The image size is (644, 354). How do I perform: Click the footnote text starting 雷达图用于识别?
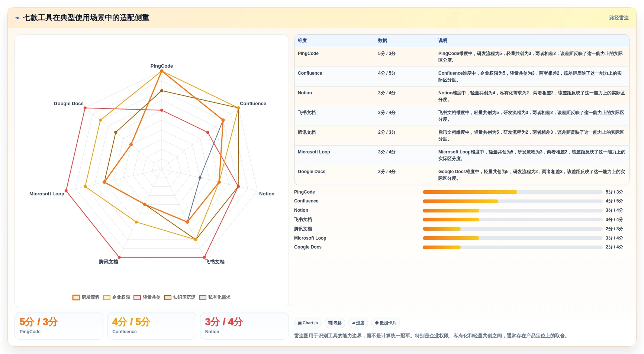tap(432, 336)
